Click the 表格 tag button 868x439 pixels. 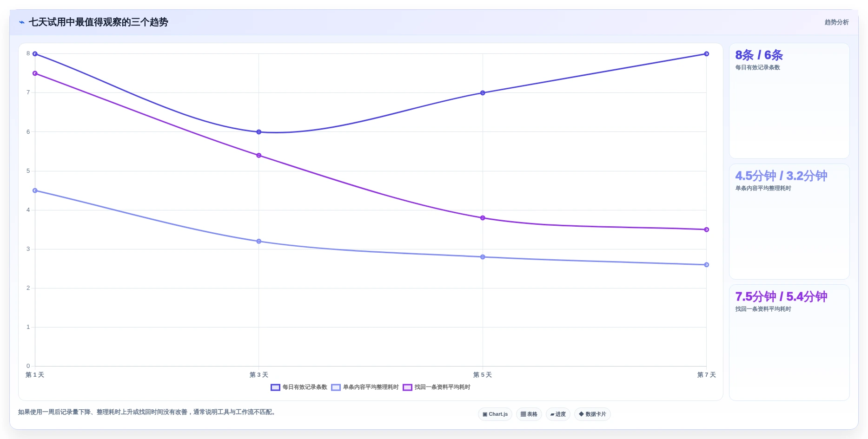[x=529, y=414]
